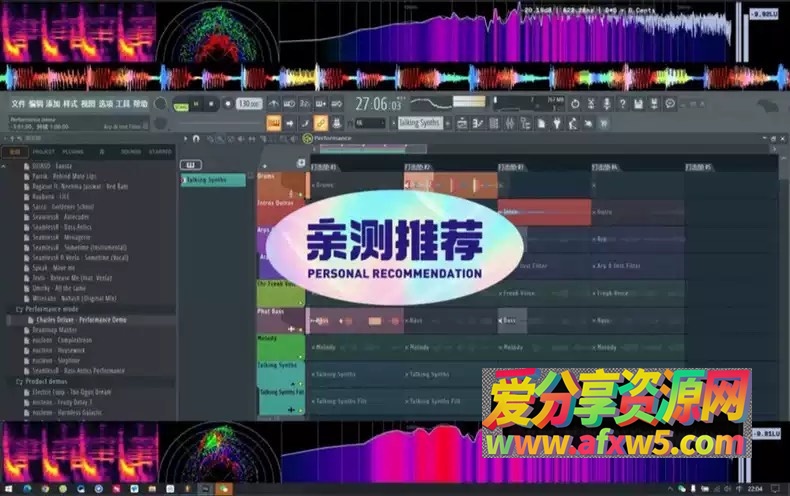Adjust the master volume knob
790x496 pixels.
pyautogui.click(x=160, y=104)
